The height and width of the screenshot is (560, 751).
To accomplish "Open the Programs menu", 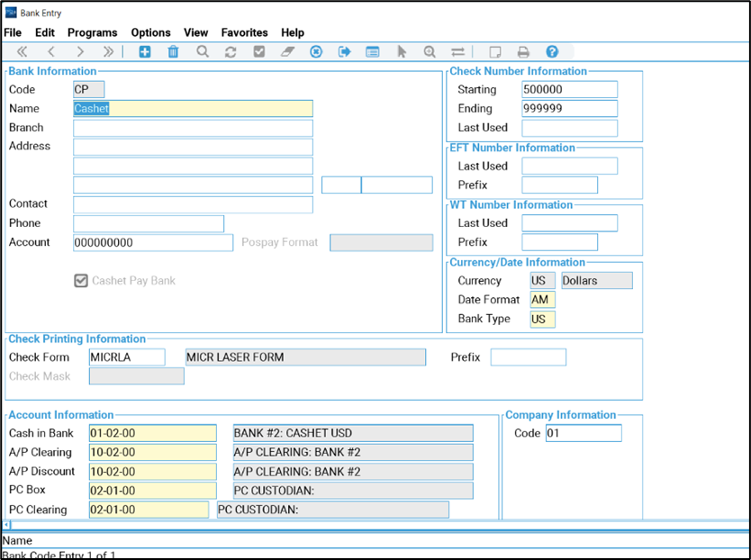I will click(93, 32).
